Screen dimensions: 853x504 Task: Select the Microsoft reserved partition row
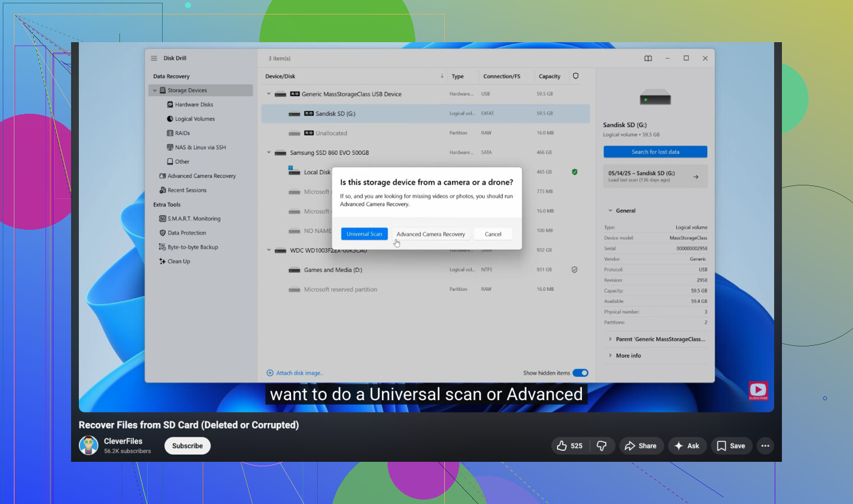425,289
